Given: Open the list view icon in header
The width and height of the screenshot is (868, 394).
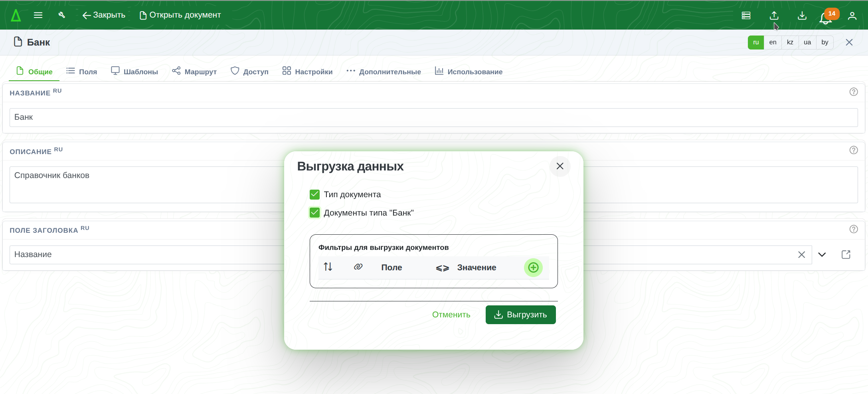Looking at the screenshot, I should [x=746, y=16].
